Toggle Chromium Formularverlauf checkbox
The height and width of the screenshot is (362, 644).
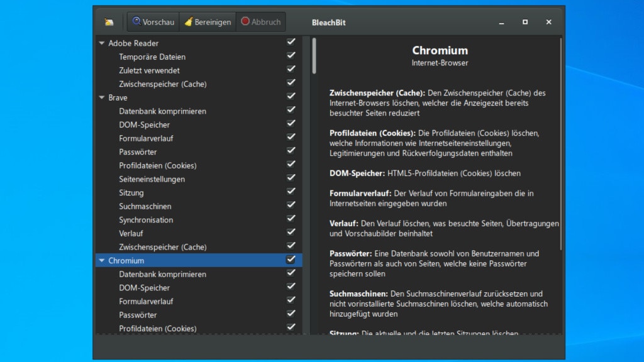click(291, 300)
